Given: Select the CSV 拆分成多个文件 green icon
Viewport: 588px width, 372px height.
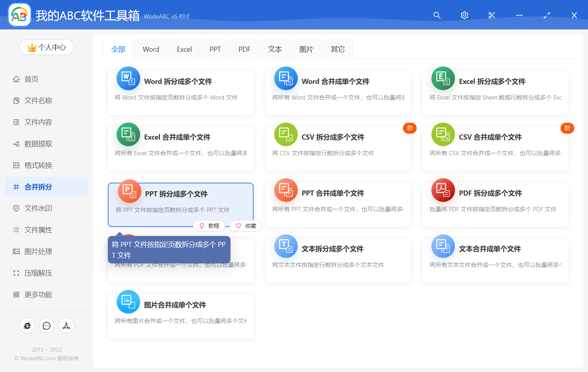Looking at the screenshot, I should tap(286, 134).
